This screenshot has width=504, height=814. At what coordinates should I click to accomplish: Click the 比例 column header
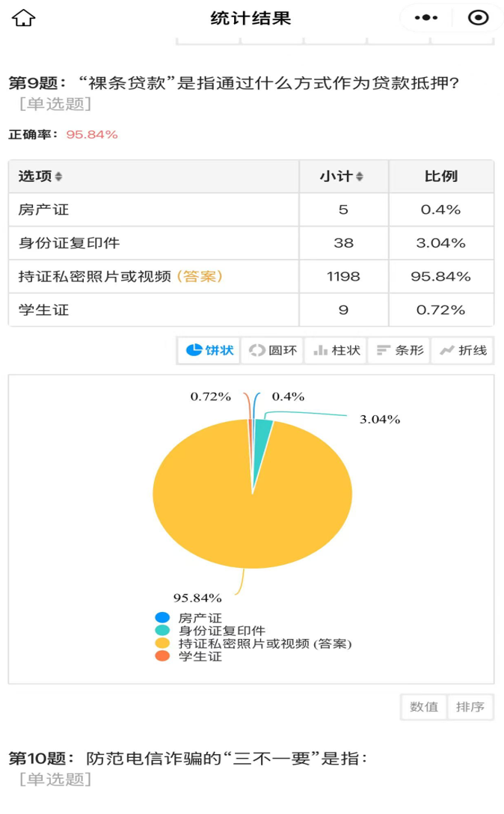441,177
